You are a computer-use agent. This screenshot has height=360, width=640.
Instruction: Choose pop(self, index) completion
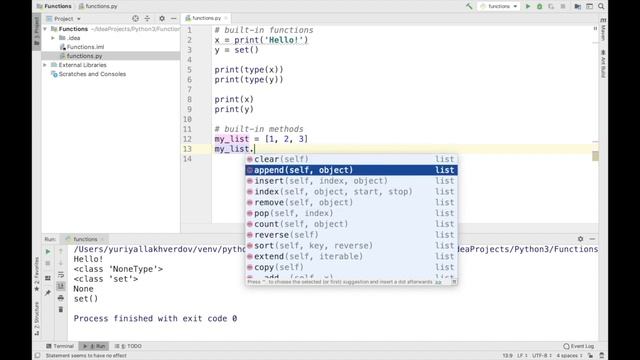click(351, 213)
